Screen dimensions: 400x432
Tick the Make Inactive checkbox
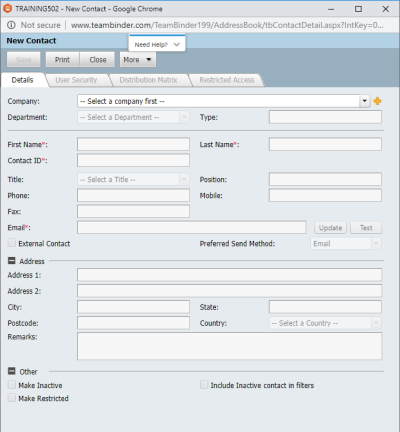12,385
